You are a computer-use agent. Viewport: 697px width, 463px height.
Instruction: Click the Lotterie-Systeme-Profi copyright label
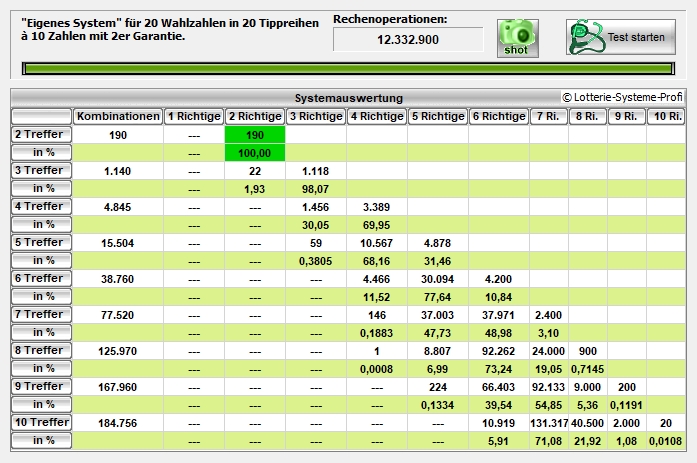pos(622,97)
